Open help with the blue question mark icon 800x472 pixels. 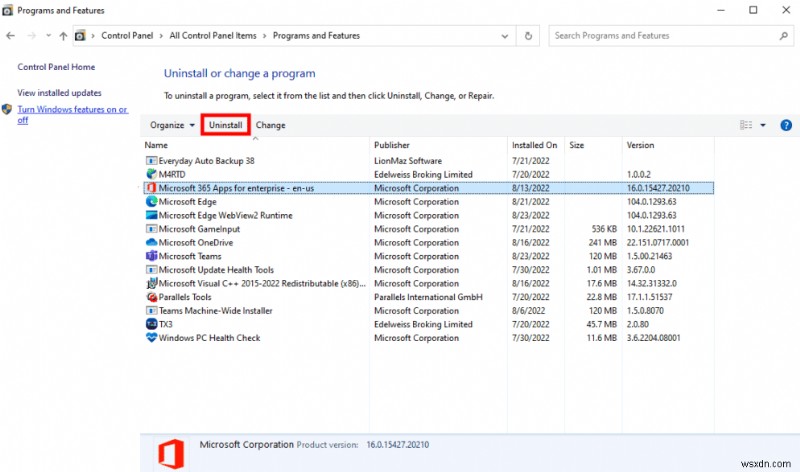tap(786, 125)
